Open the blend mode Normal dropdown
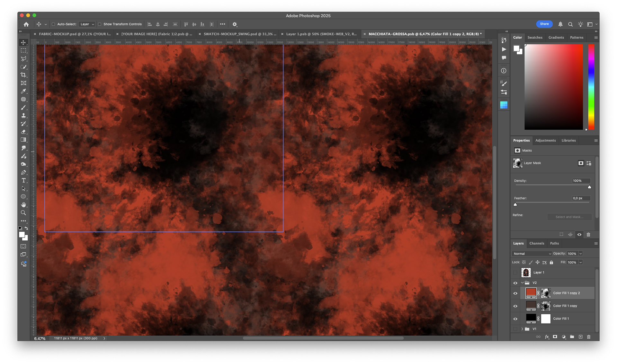The height and width of the screenshot is (364, 617). pyautogui.click(x=532, y=254)
